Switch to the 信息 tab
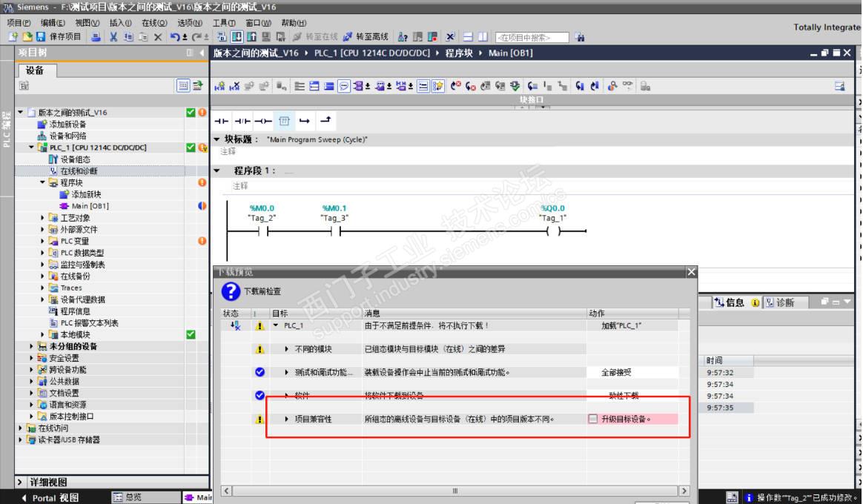Viewport: 863px width, 504px height. pos(736,302)
